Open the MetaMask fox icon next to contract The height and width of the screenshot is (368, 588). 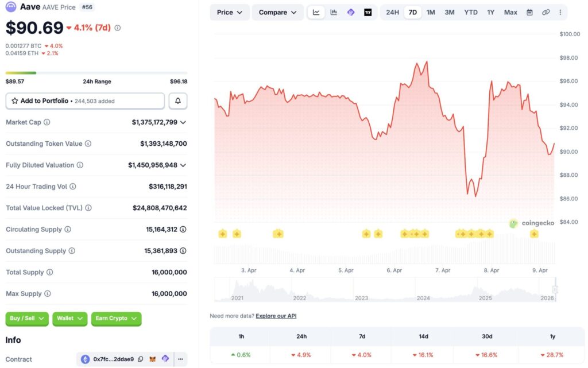[153, 359]
